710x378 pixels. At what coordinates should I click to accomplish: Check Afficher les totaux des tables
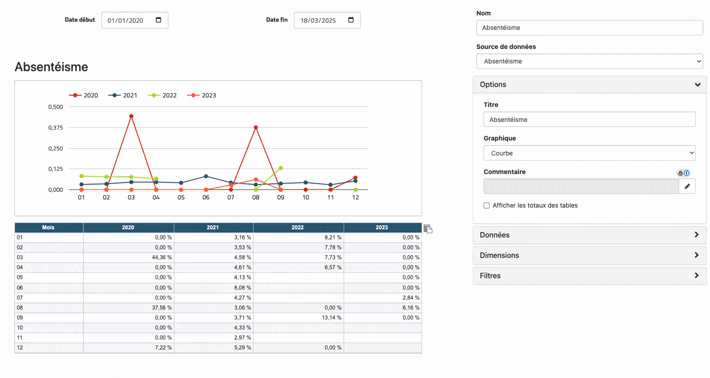[486, 206]
